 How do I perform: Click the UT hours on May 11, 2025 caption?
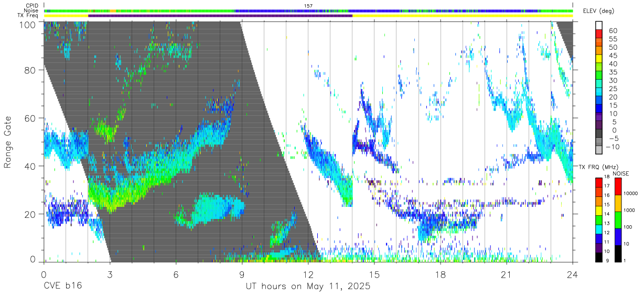(x=308, y=287)
